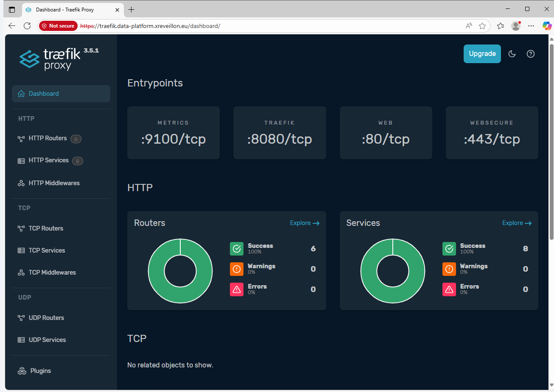This screenshot has height=392, width=554.
Task: Select Dashboard in the navigation menu
Action: pyautogui.click(x=44, y=93)
